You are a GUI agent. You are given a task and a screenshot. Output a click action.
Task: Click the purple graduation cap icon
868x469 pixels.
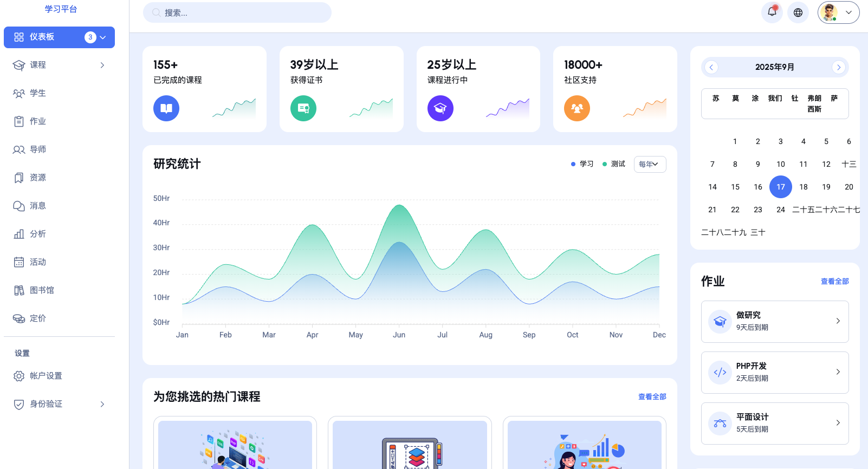(441, 108)
